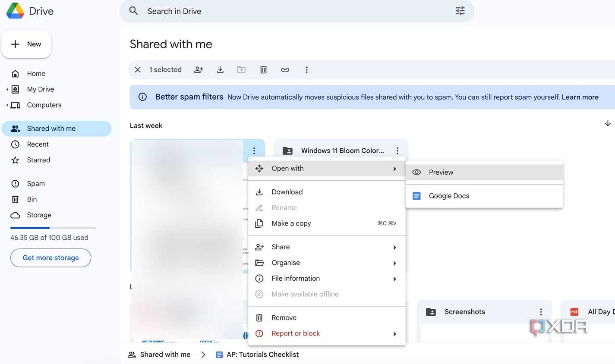Select Preview in Open with submenu
The width and height of the screenshot is (615, 364).
[x=484, y=172]
